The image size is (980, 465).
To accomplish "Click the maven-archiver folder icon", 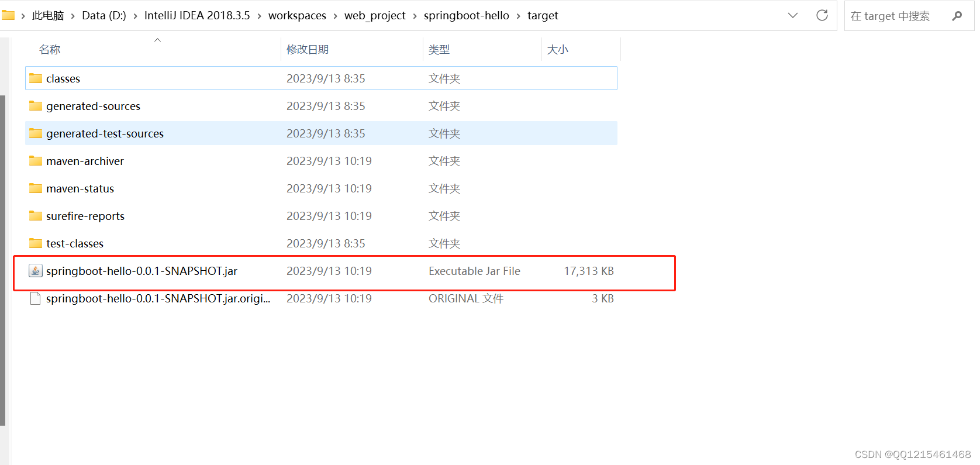I will pos(36,161).
